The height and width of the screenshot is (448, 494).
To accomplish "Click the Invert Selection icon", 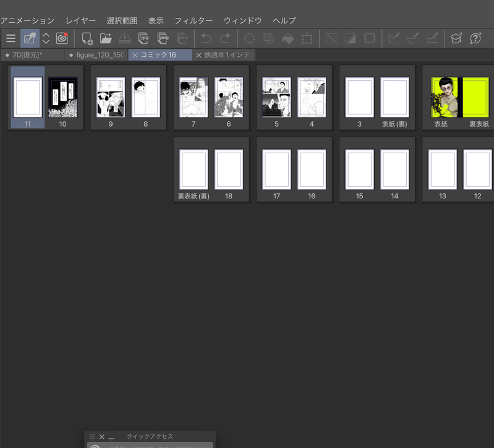I will point(350,38).
